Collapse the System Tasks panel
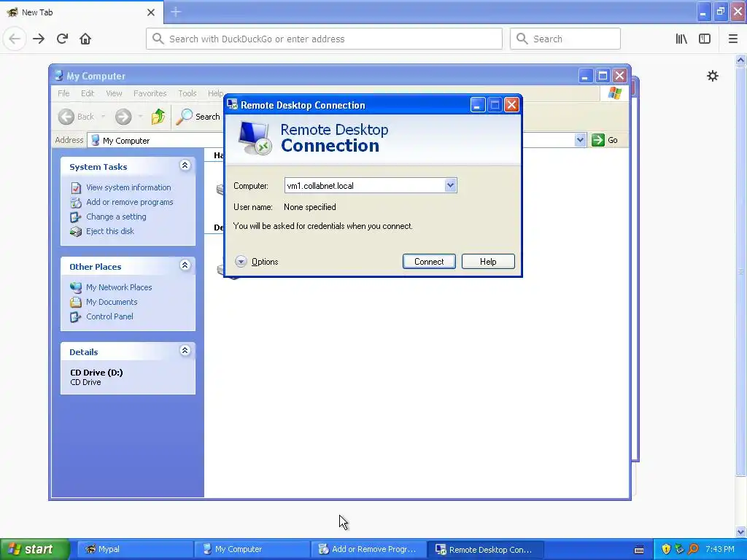 [185, 166]
